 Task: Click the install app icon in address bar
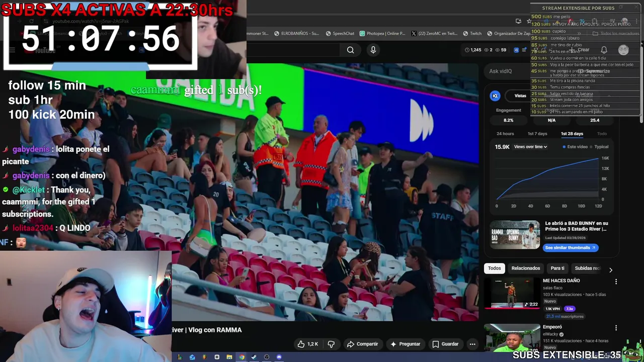click(x=518, y=21)
